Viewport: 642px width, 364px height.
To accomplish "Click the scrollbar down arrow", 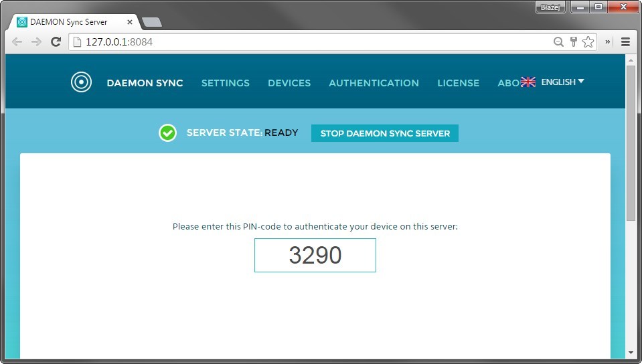I will tap(631, 353).
